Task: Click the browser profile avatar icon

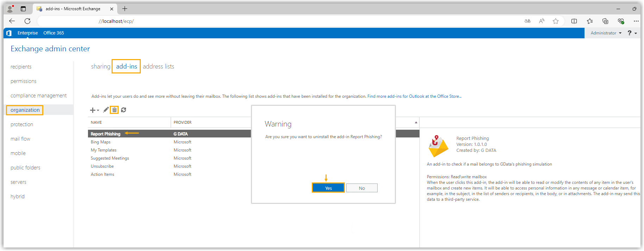Action: click(10, 9)
